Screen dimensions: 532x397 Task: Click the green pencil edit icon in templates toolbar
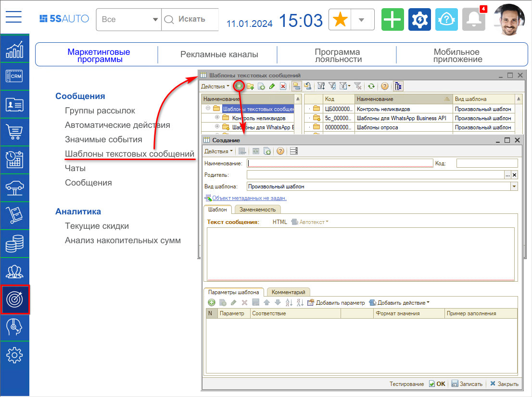[272, 86]
